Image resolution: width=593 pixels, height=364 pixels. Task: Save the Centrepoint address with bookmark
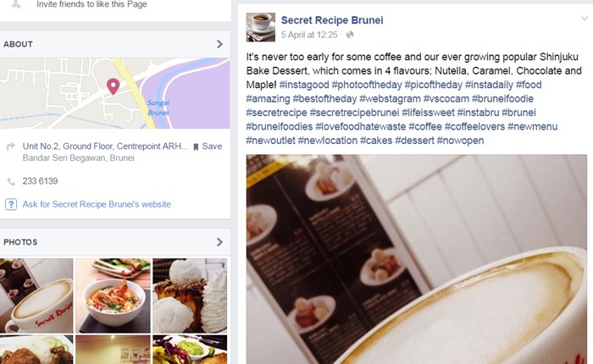point(208,146)
